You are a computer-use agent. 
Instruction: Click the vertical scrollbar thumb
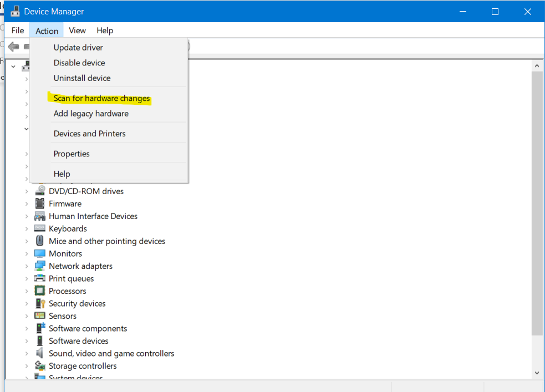click(x=537, y=203)
